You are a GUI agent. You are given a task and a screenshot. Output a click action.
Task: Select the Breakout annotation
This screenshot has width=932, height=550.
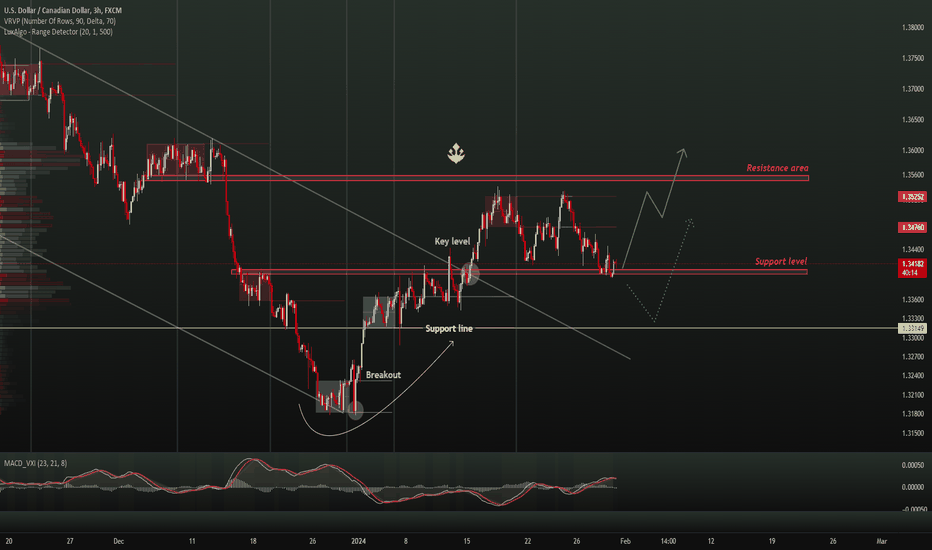[383, 375]
